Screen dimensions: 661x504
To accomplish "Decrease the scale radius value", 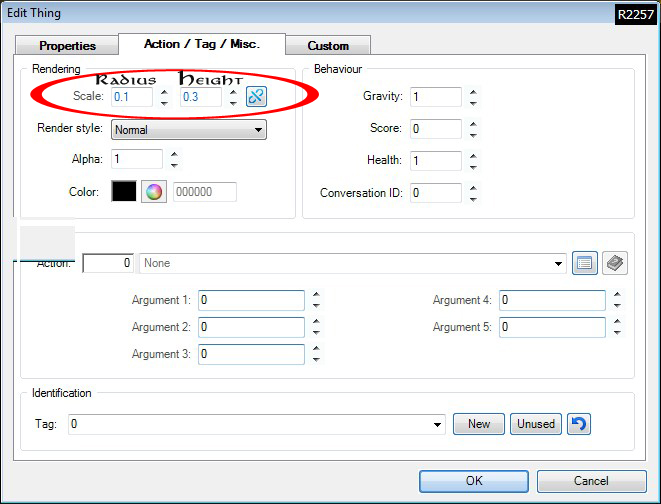I will [x=164, y=102].
